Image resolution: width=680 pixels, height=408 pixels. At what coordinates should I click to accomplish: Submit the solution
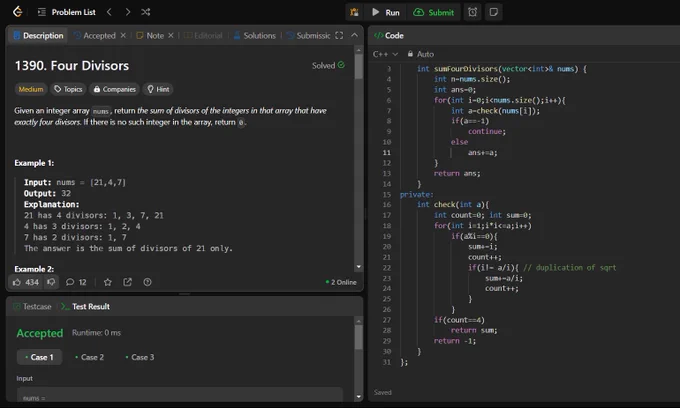(x=433, y=12)
